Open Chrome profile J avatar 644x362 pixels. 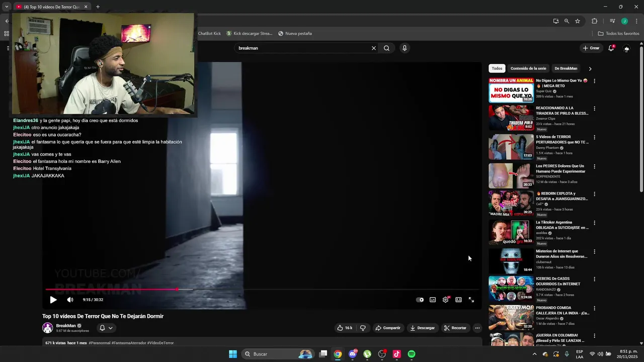(x=624, y=21)
